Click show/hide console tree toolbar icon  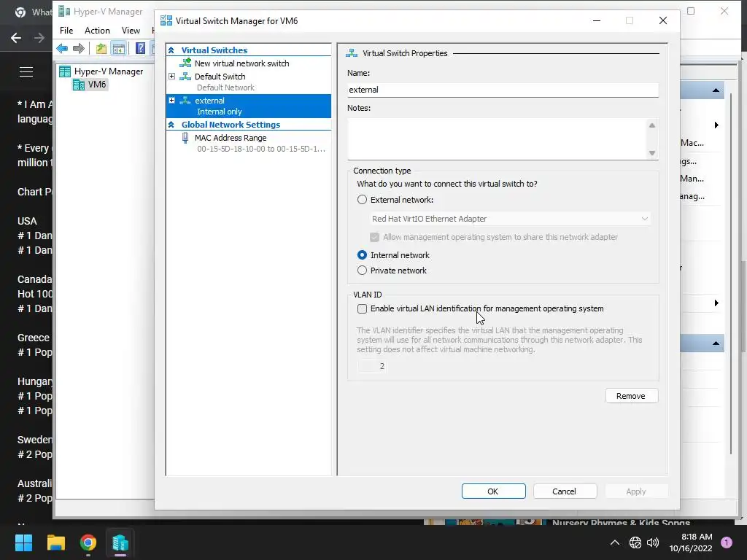coord(118,48)
